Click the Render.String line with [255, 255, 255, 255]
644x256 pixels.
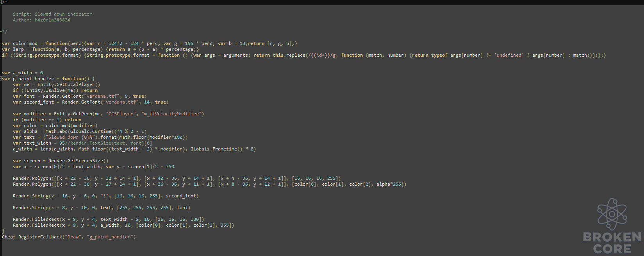pyautogui.click(x=102, y=208)
